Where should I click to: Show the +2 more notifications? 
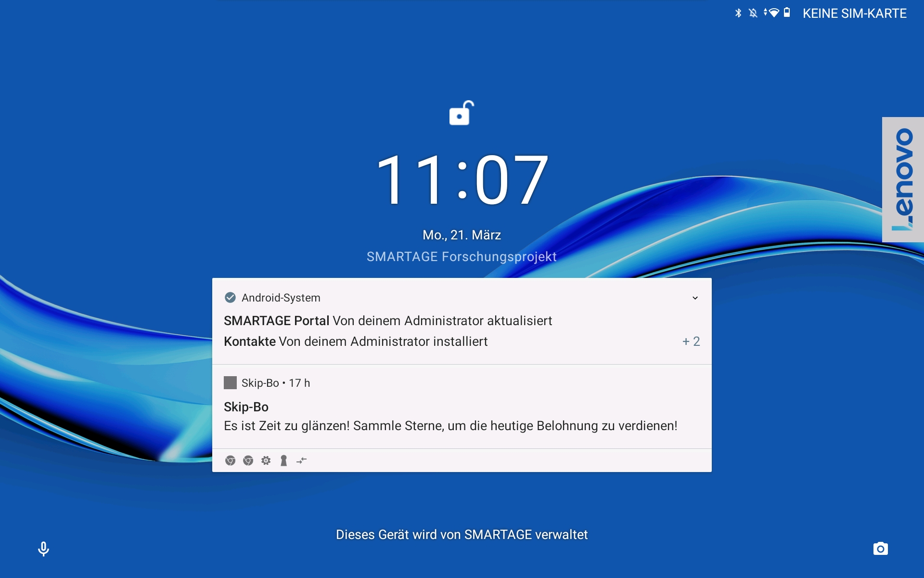point(691,342)
